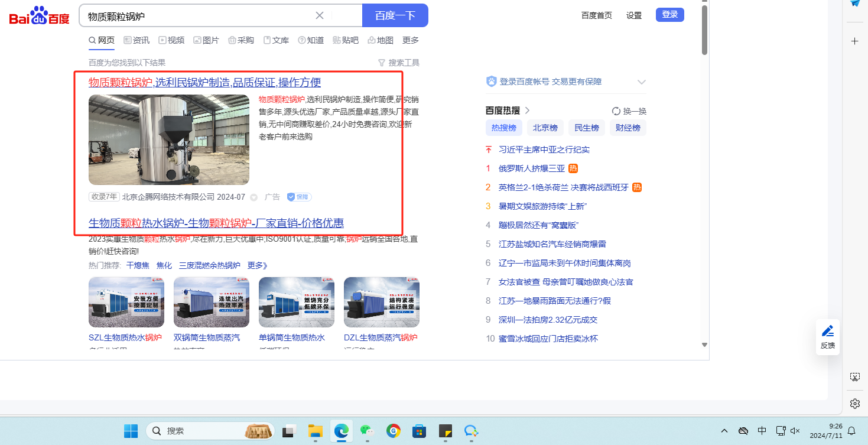This screenshot has width=868, height=445.
Task: Expand the 登录百度帐号 panel chevron
Action: [641, 82]
